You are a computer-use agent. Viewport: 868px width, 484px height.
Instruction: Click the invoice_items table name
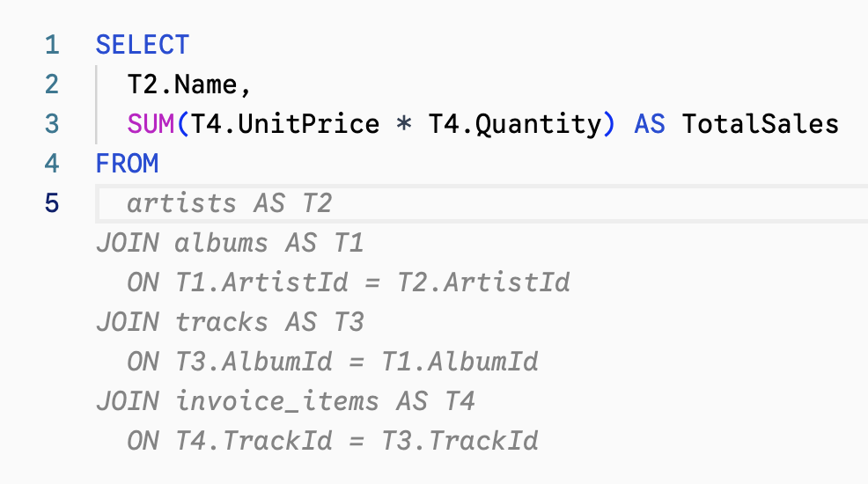277,401
